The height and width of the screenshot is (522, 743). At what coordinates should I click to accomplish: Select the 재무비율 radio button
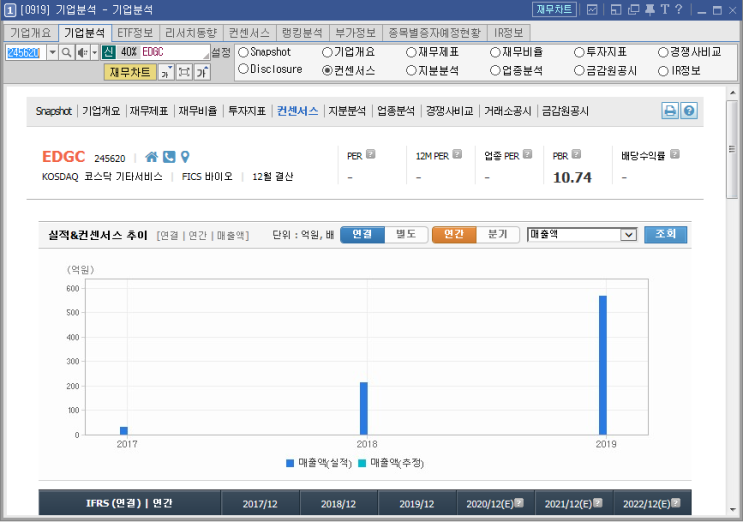click(495, 52)
